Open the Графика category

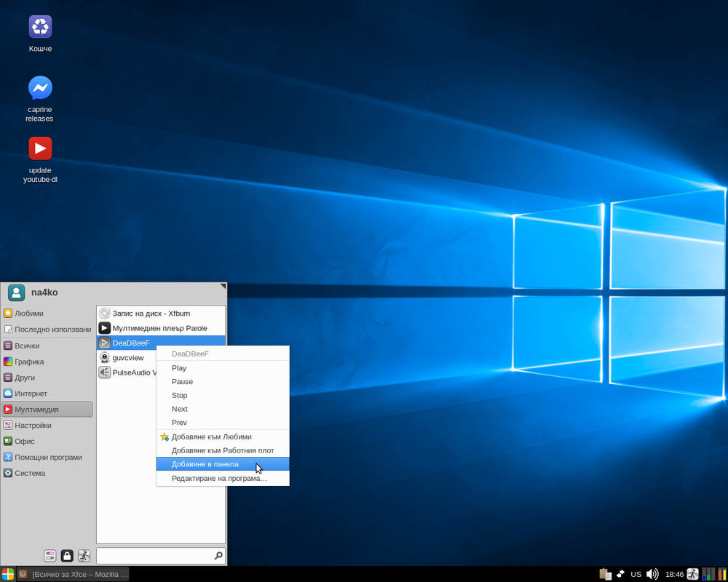coord(47,362)
